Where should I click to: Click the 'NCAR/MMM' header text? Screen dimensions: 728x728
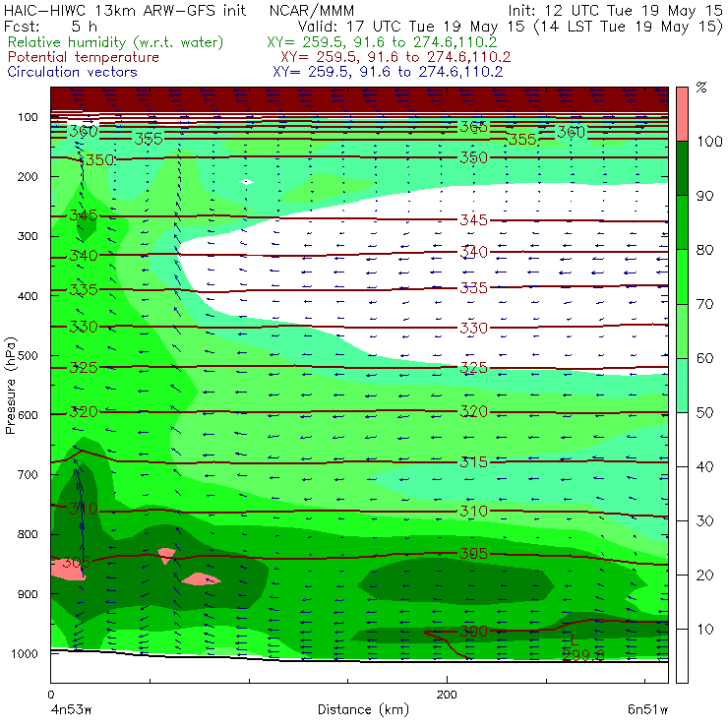(x=312, y=11)
